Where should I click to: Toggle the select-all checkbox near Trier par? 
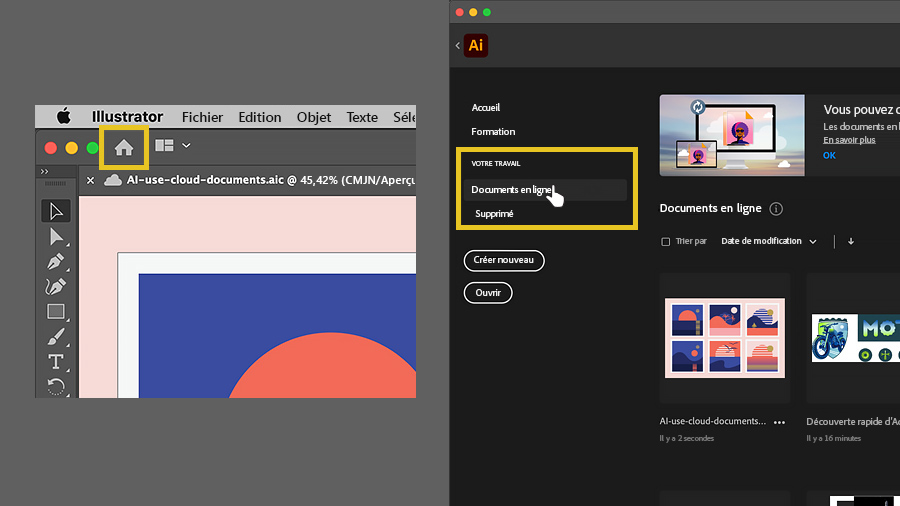tap(665, 242)
